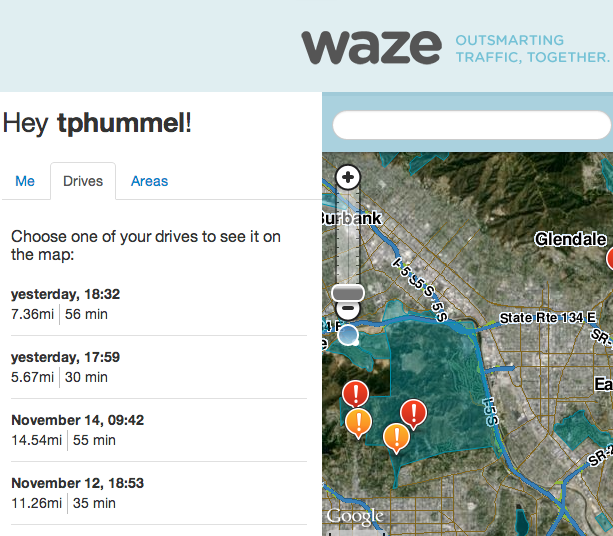The width and height of the screenshot is (613, 536).
Task: Click the map search input field
Action: pos(471,125)
